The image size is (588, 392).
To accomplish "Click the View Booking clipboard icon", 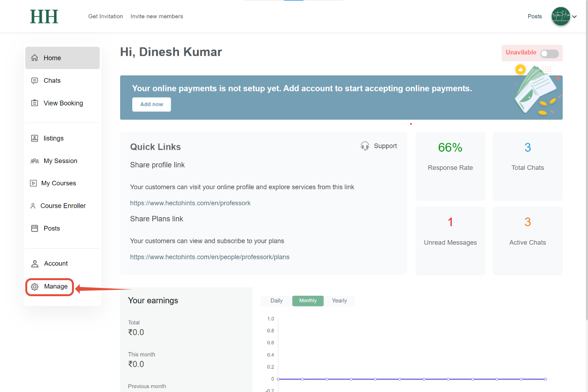I will tap(35, 103).
